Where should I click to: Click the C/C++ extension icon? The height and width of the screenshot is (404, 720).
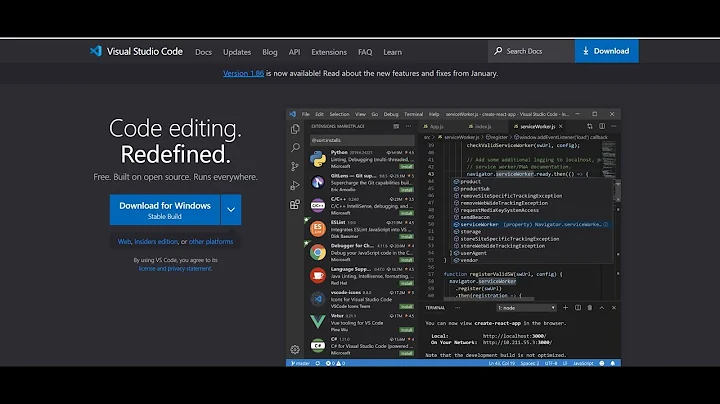(x=318, y=206)
